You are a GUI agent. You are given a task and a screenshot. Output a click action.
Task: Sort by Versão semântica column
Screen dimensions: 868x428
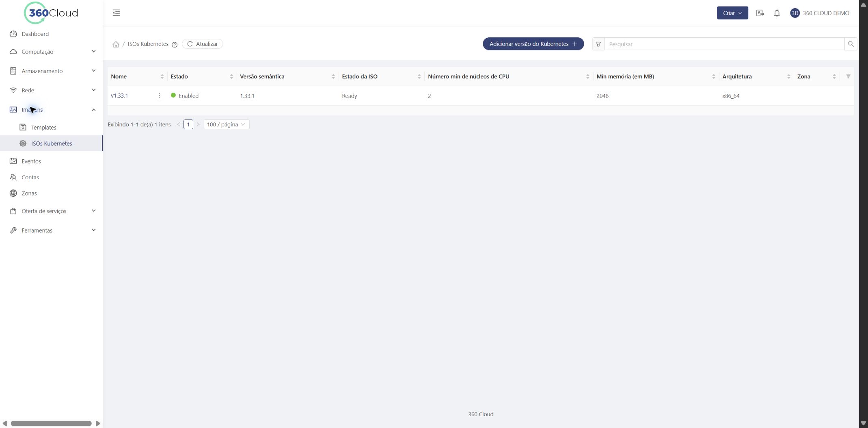tap(333, 76)
